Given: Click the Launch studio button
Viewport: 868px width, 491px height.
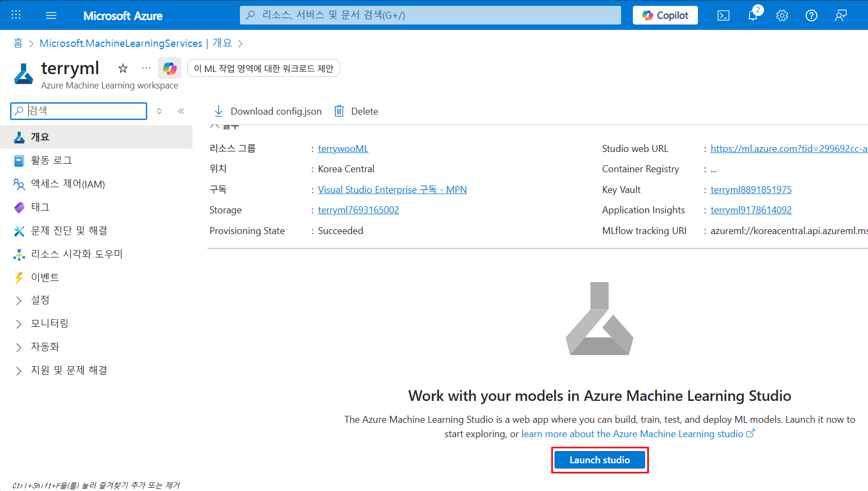Looking at the screenshot, I should pyautogui.click(x=599, y=460).
